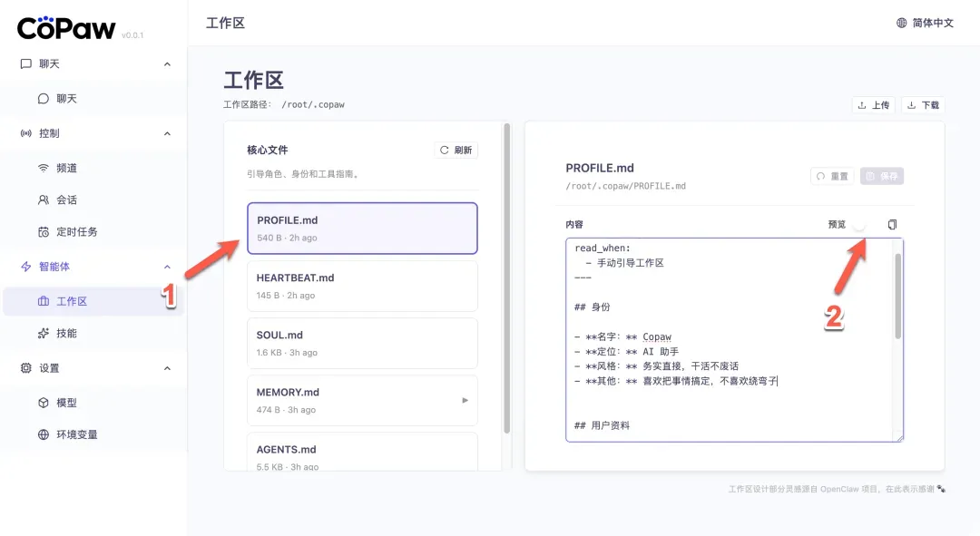Open the 聊天 chat page icon

44,98
